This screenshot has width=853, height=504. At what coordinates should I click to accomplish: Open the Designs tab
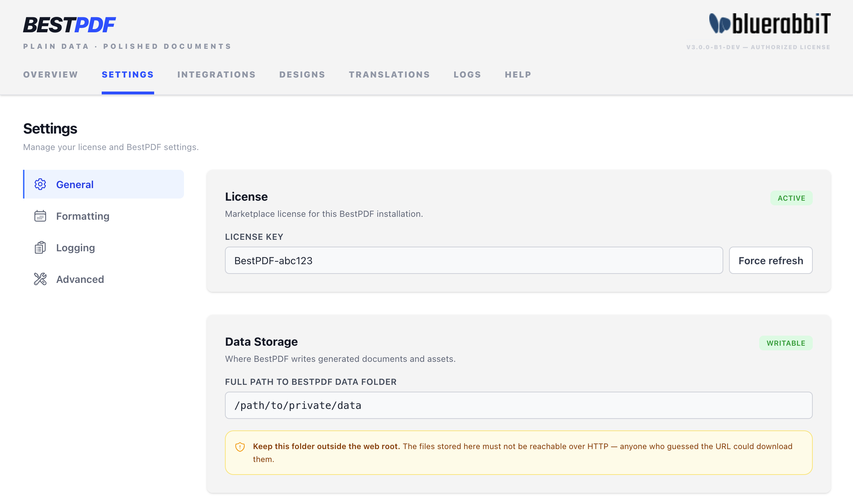point(302,74)
